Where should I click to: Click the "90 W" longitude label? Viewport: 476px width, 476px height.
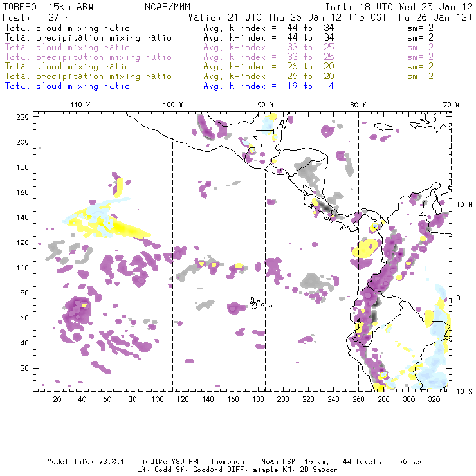tap(266, 105)
